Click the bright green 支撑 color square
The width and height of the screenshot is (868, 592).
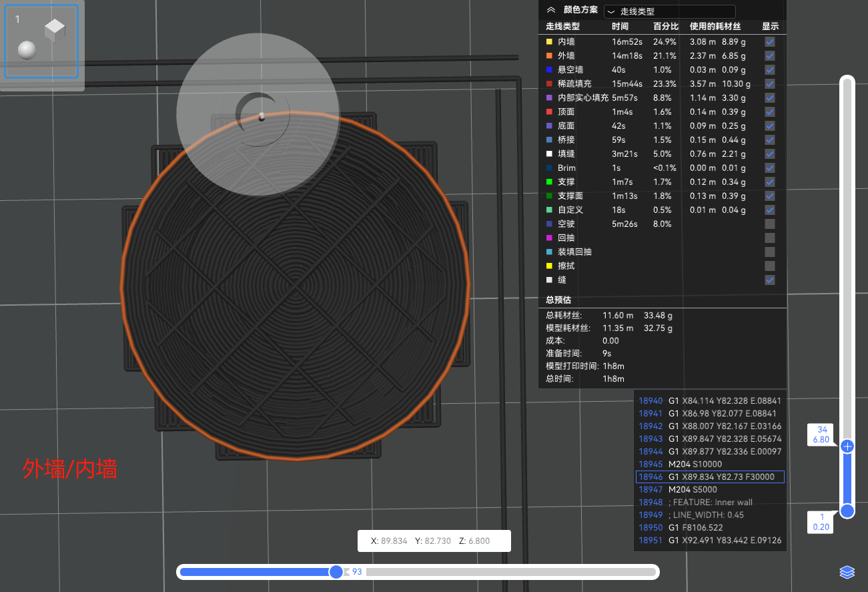click(x=549, y=182)
